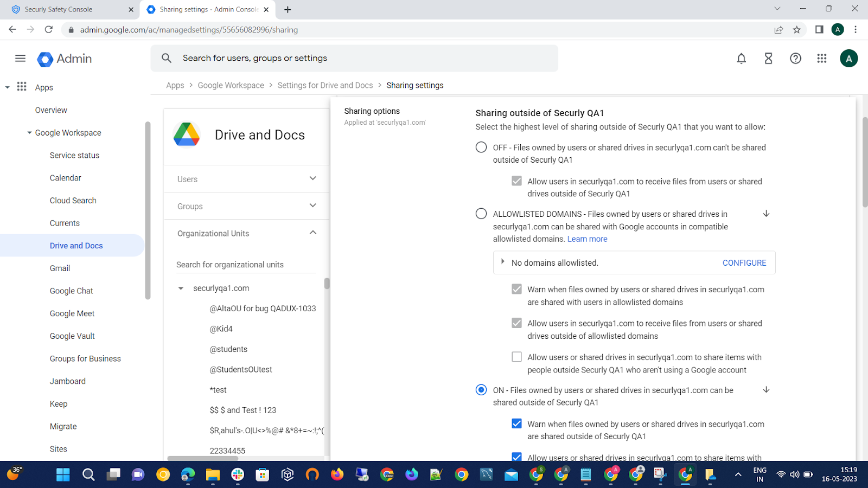Open the Google apps grid

(822, 59)
